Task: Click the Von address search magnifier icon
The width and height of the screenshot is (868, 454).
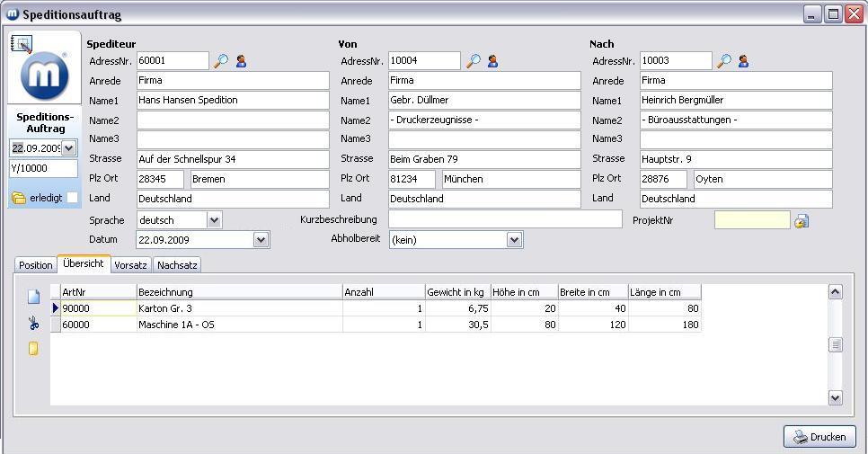Action: coord(473,61)
